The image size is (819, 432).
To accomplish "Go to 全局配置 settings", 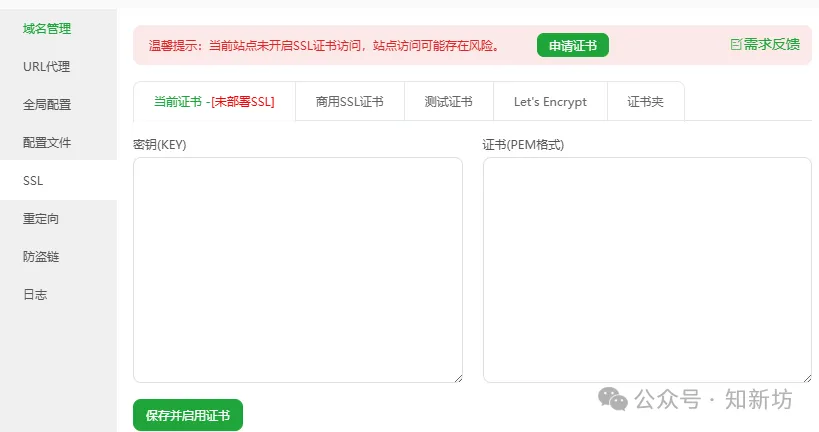I will point(47,104).
